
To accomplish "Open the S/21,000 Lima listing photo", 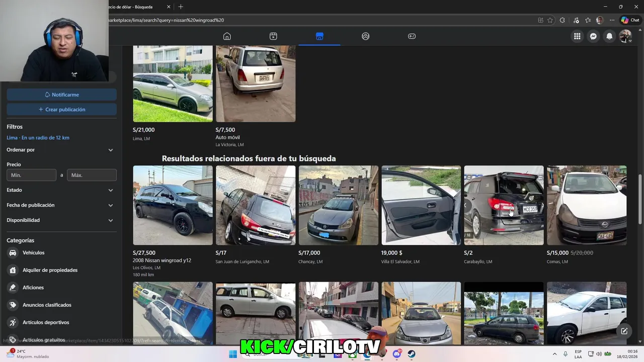I will (173, 83).
